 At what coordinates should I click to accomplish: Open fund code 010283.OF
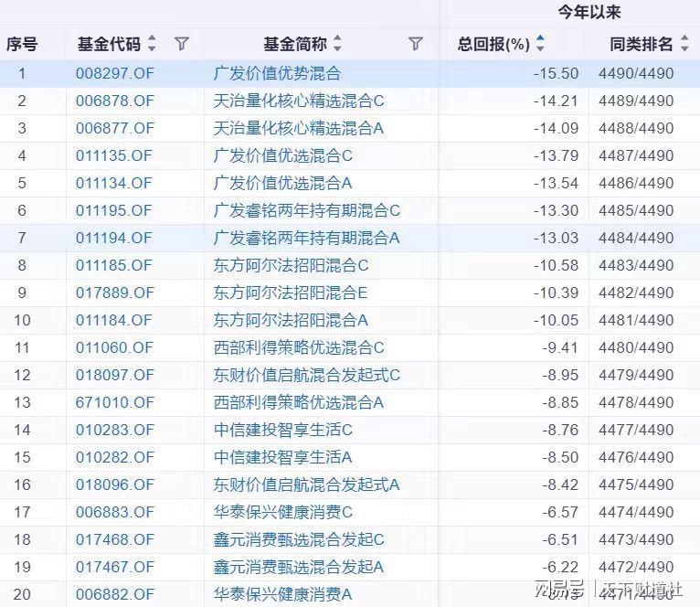coord(115,431)
